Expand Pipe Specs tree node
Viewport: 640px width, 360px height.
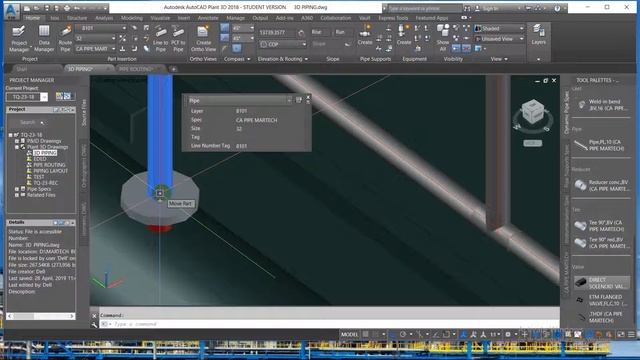(x=17, y=189)
